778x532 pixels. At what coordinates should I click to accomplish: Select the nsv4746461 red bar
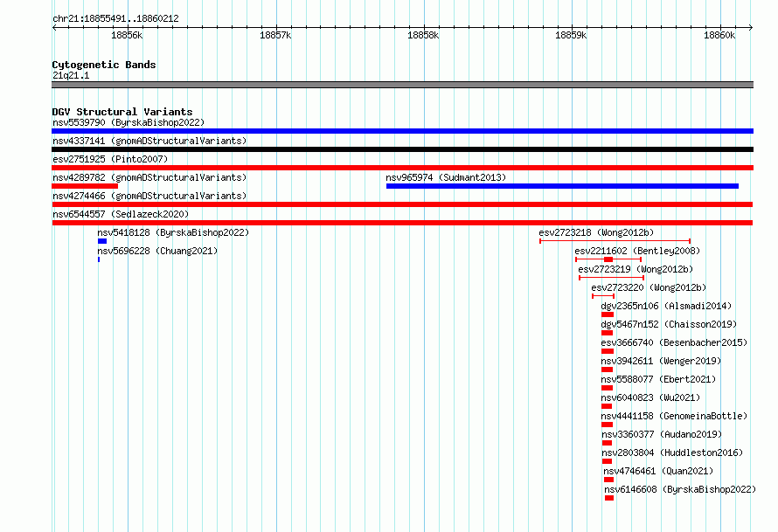(608, 480)
